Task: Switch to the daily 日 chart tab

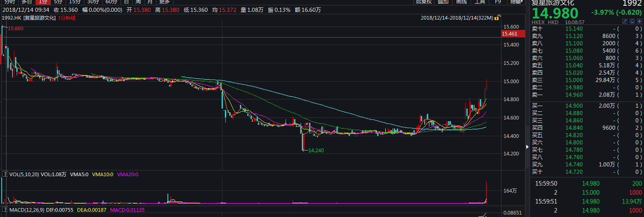Action: (126, 2)
